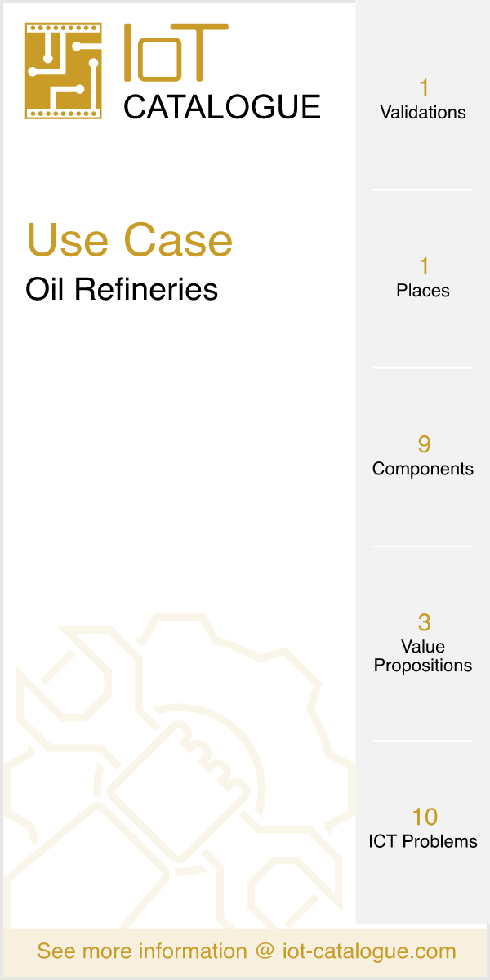
Task: Open the Validations label
Action: (423, 113)
